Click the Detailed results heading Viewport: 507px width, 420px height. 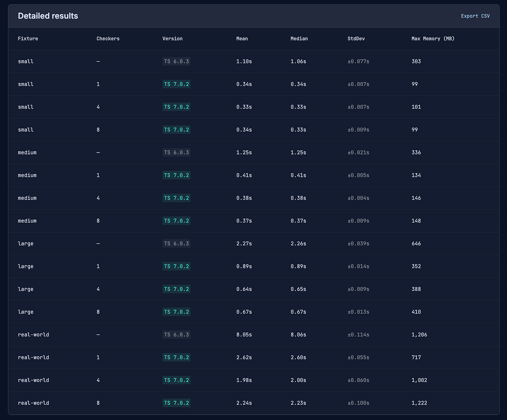(x=48, y=16)
